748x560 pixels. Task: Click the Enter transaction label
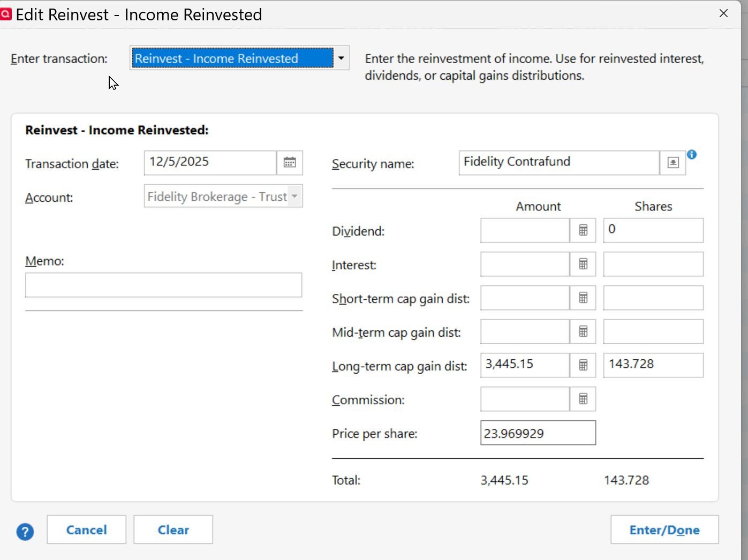click(x=59, y=59)
